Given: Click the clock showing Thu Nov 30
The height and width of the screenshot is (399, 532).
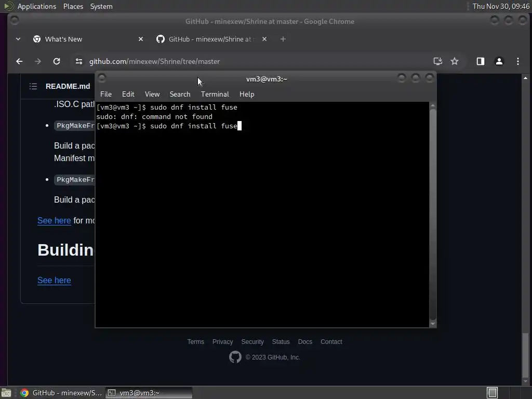Looking at the screenshot, I should point(501,6).
